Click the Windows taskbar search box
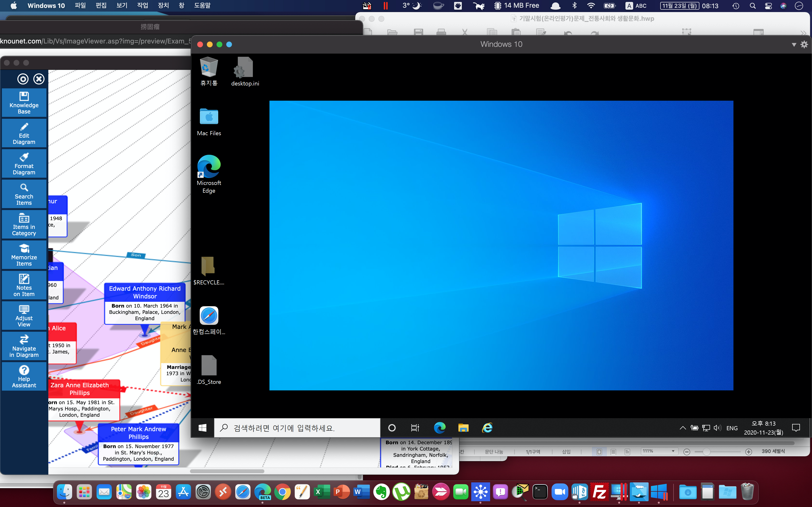 click(x=297, y=428)
